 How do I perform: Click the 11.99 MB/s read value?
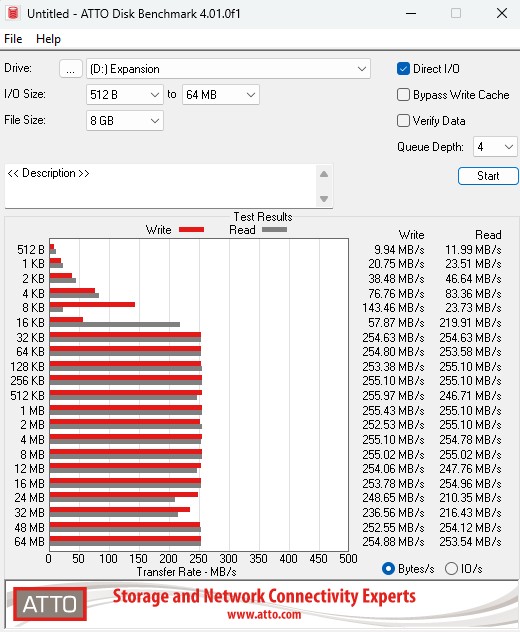[x=473, y=250]
